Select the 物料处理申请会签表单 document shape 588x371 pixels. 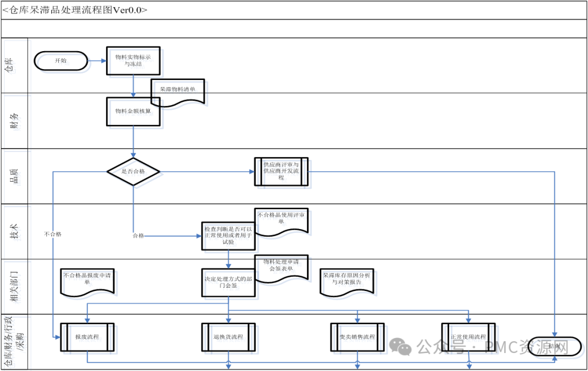[281, 269]
